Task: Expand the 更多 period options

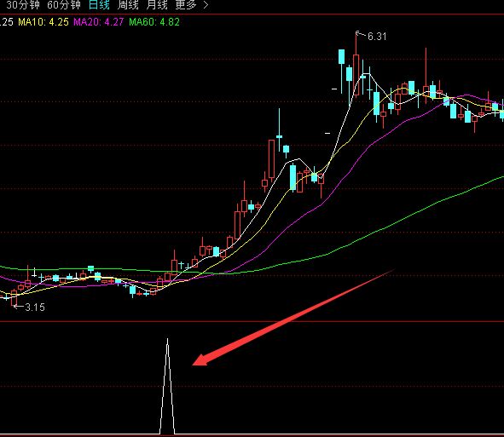Action: (186, 5)
